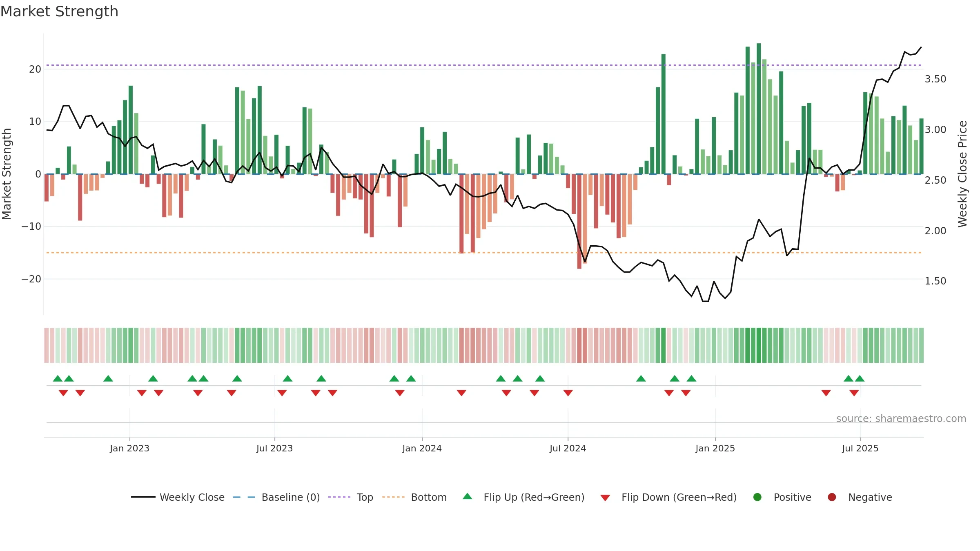
Task: Click the orange dotted Bottom line sample
Action: pyautogui.click(x=394, y=497)
